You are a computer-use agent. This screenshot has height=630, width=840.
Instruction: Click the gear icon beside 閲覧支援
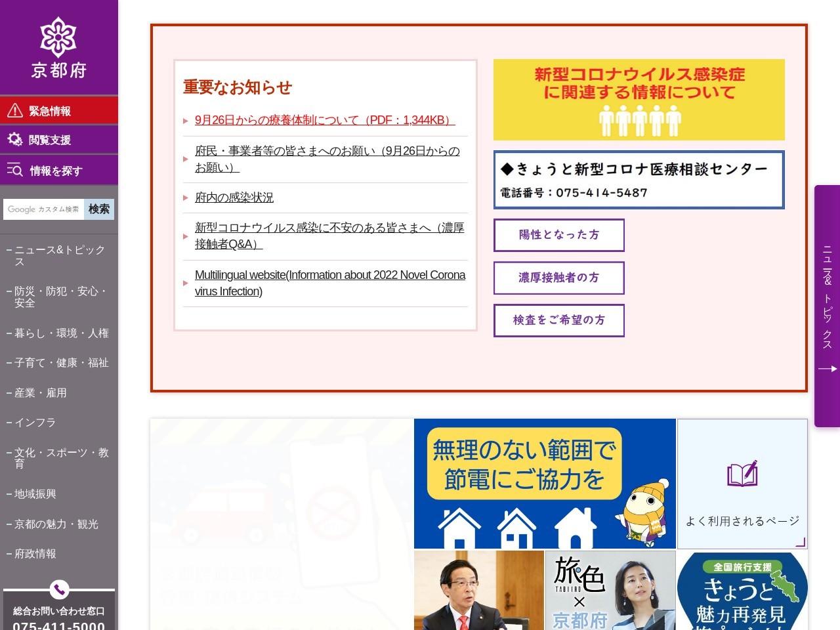click(15, 139)
